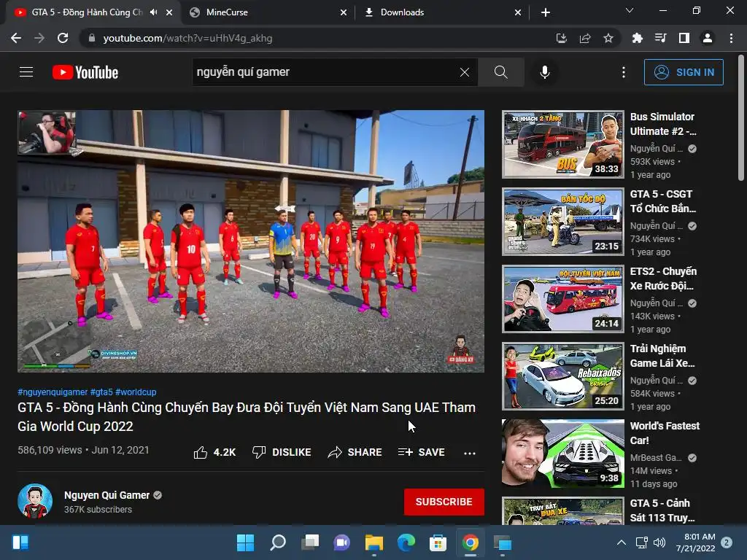
Task: Open Nguyen Qui Gamer channel name
Action: tap(107, 495)
